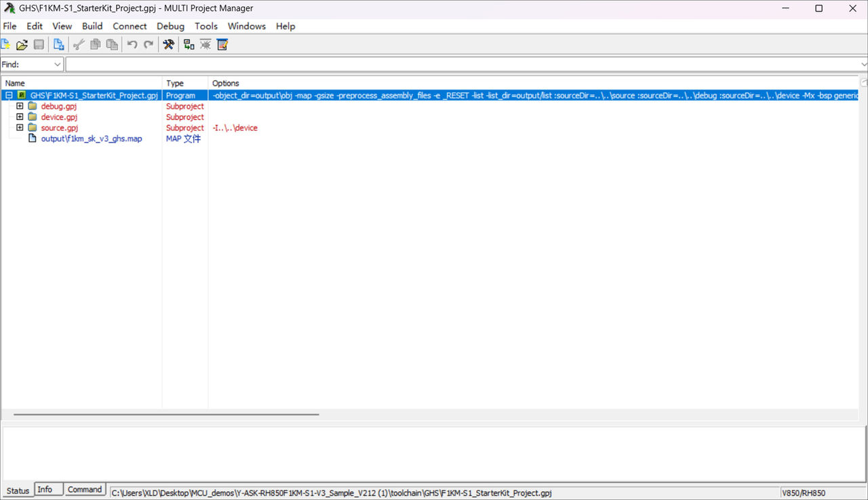
Task: Click the MULTI app icon in title bar
Action: tap(9, 8)
